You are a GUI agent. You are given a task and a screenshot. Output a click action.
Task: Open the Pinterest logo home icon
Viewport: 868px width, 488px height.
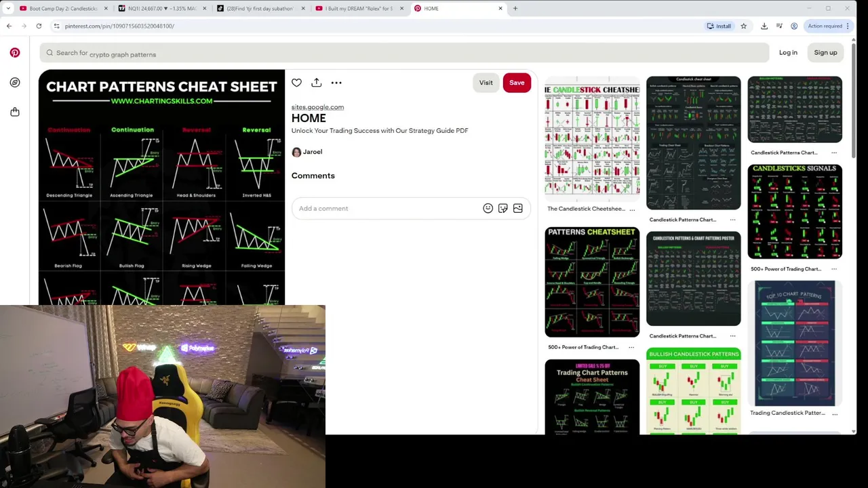(15, 52)
